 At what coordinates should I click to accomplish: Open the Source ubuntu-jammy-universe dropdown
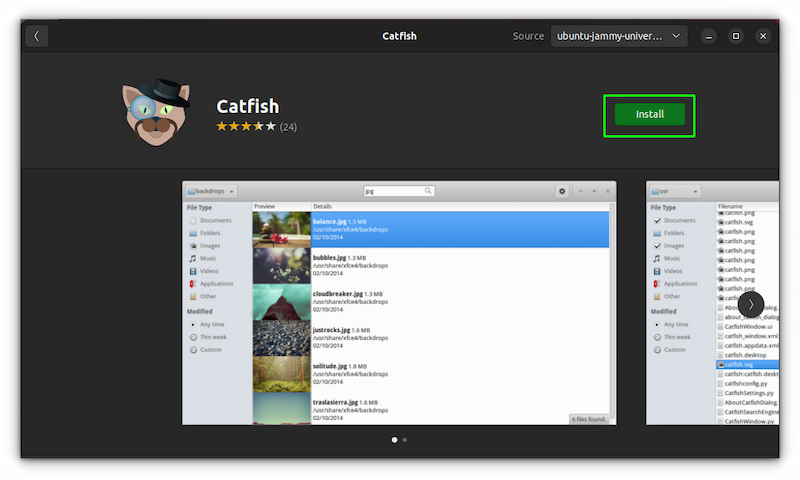[619, 36]
